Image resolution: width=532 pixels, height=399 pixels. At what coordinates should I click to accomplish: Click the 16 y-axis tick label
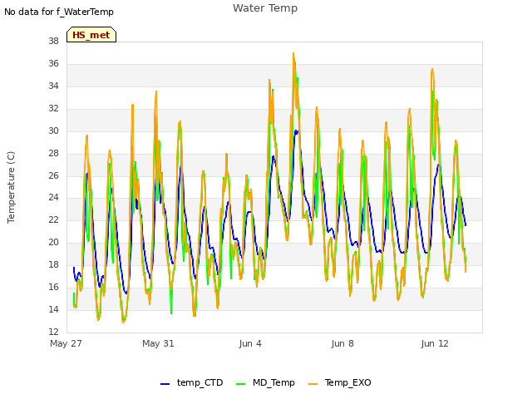tap(53, 287)
